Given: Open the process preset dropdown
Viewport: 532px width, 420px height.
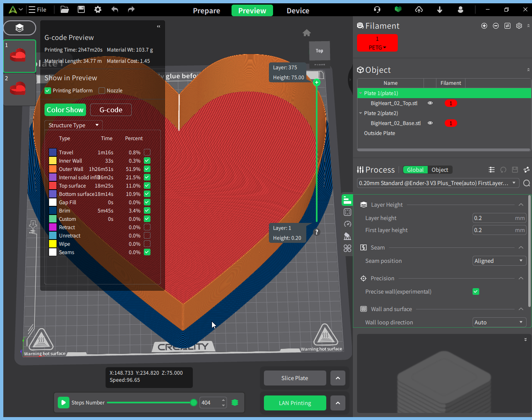Looking at the screenshot, I should tap(438, 183).
